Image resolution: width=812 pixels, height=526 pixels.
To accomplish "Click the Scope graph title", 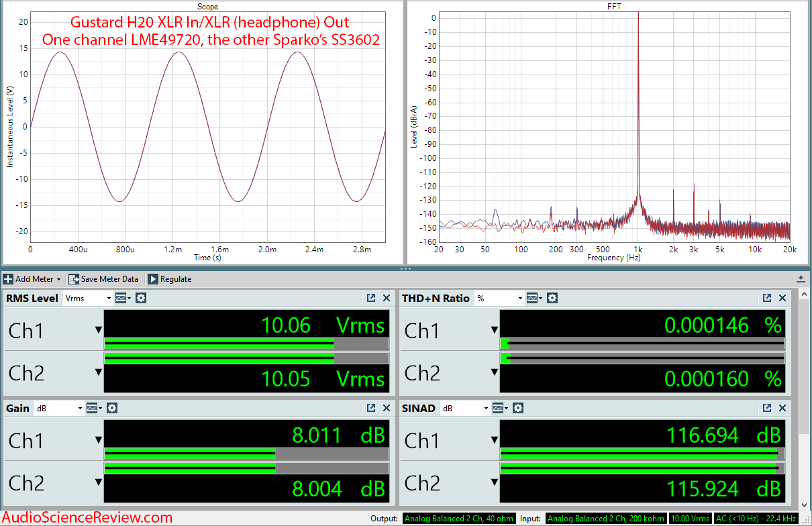I will [x=207, y=7].
